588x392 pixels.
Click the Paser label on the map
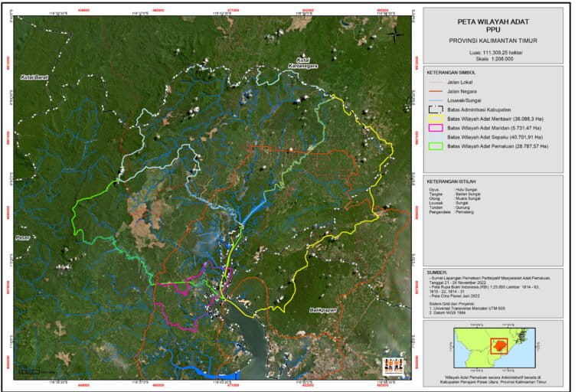pos(22,238)
